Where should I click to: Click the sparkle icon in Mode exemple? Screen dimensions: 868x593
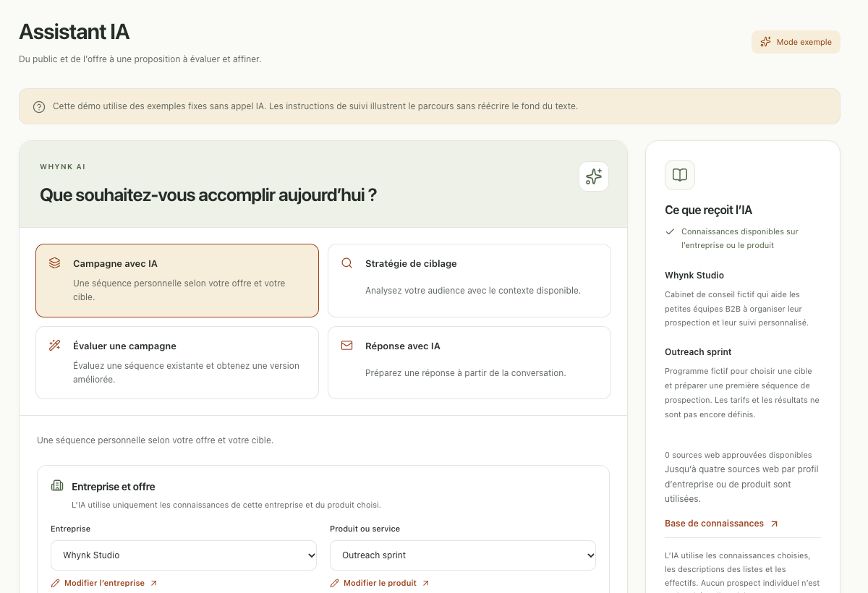tap(765, 42)
